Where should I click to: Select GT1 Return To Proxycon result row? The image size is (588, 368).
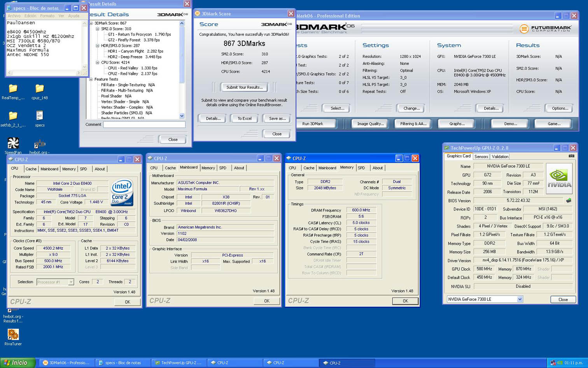[139, 34]
